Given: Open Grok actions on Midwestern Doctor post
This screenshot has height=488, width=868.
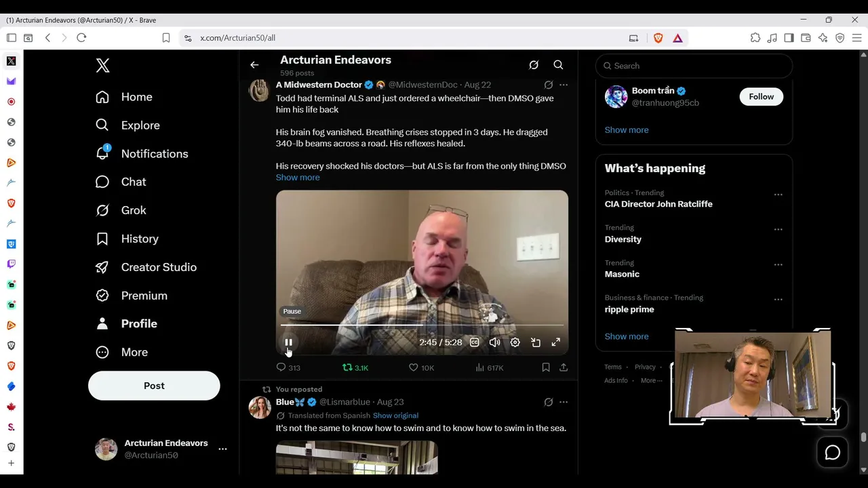Looking at the screenshot, I should [x=549, y=85].
